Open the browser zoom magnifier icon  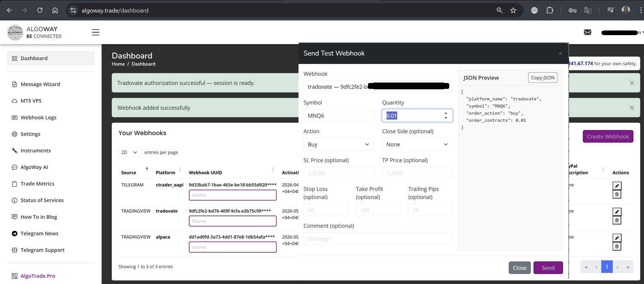pyautogui.click(x=500, y=10)
